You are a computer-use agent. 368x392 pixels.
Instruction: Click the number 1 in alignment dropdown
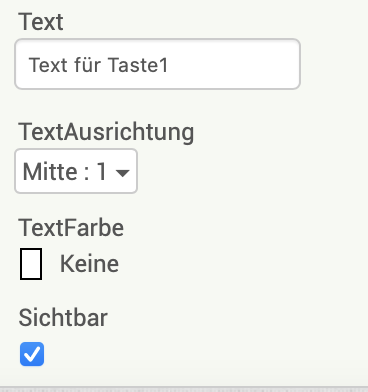102,172
